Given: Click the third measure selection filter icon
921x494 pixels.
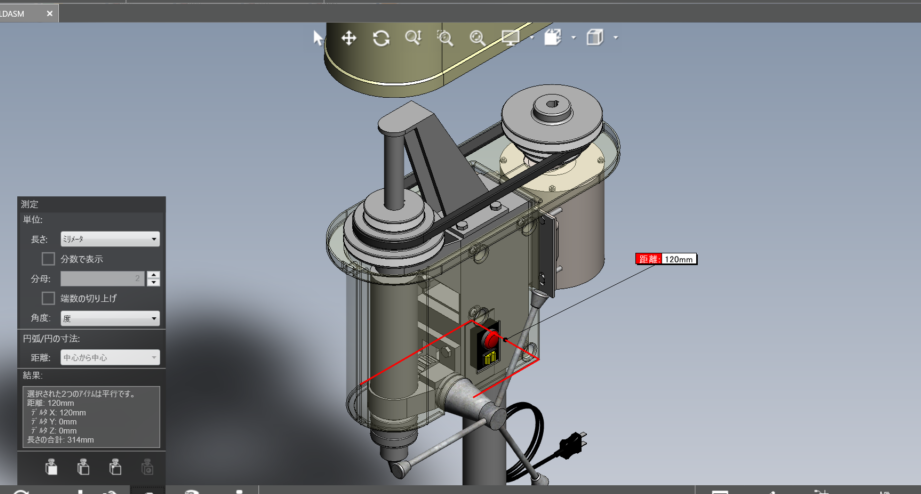Looking at the screenshot, I should pyautogui.click(x=115, y=468).
